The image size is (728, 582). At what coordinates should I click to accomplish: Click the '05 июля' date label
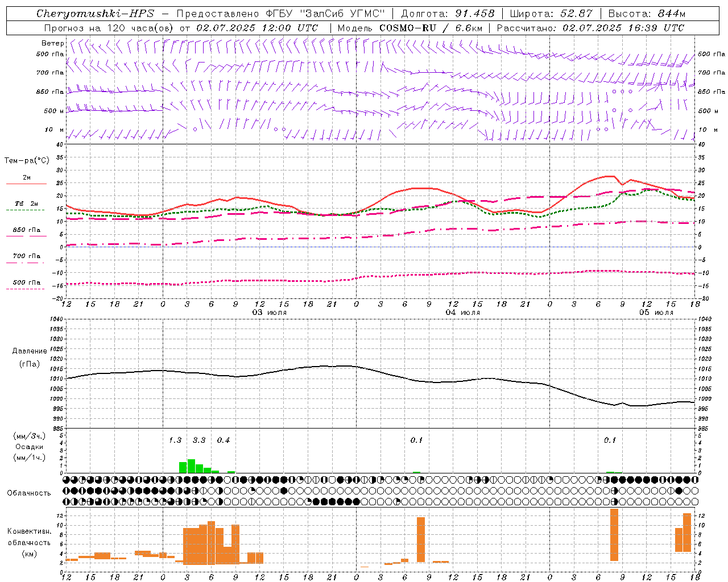[x=656, y=313]
